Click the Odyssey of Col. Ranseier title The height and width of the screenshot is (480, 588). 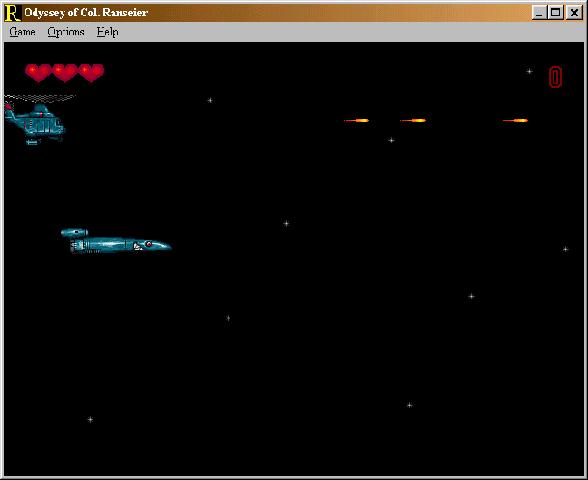pos(86,12)
